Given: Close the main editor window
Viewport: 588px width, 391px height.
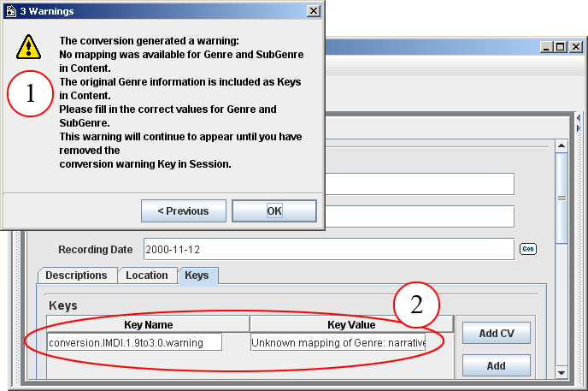Looking at the screenshot, I should click(x=576, y=47).
